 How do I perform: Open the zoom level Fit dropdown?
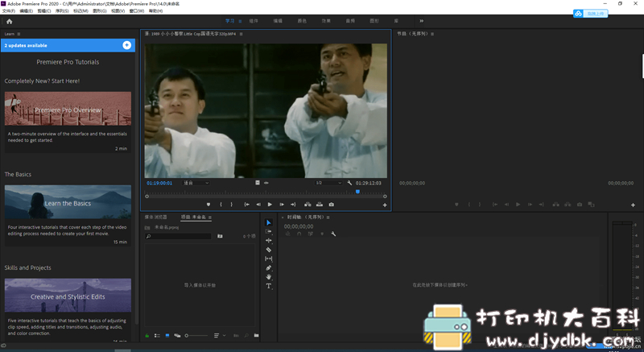[x=196, y=183]
